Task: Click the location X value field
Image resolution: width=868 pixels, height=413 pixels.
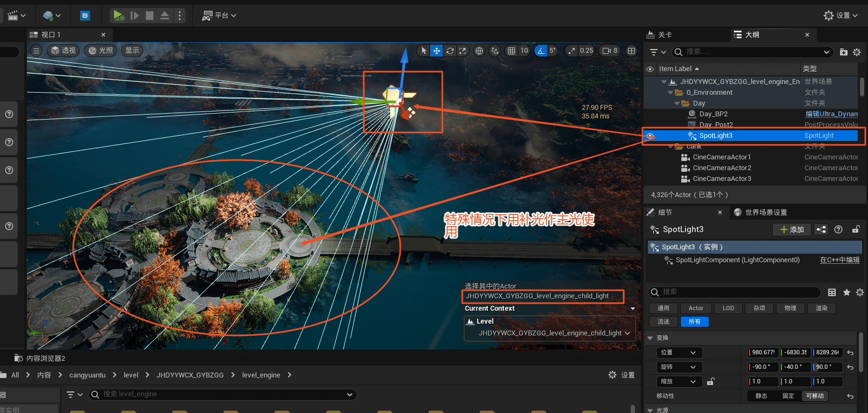Action: [763, 352]
